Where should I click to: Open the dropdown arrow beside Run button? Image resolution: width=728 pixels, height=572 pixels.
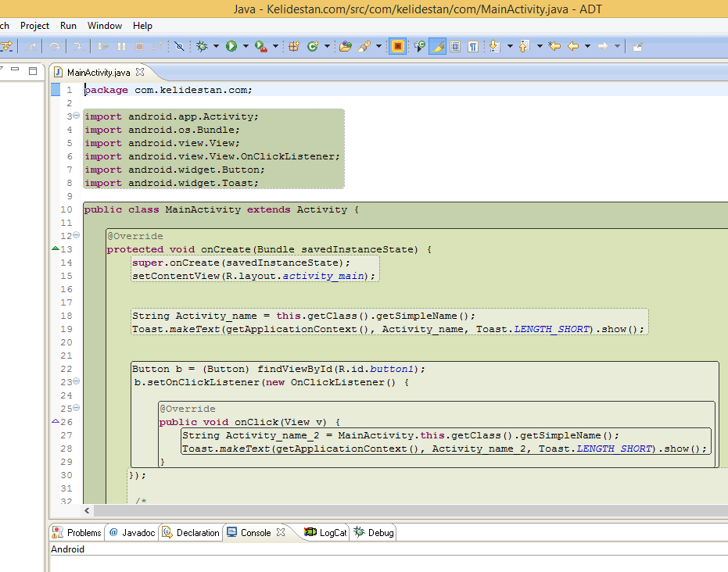coord(246,46)
